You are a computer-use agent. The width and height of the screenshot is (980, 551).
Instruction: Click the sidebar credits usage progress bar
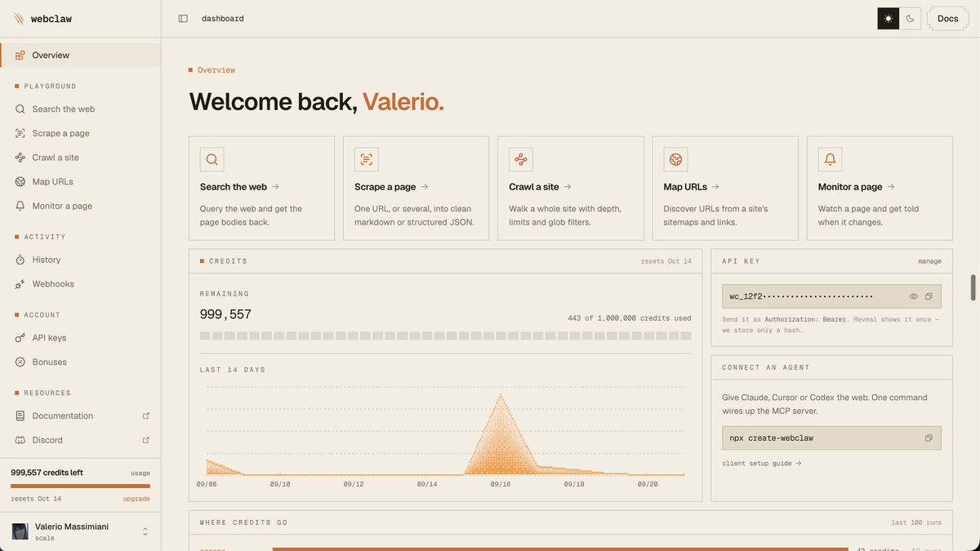80,486
